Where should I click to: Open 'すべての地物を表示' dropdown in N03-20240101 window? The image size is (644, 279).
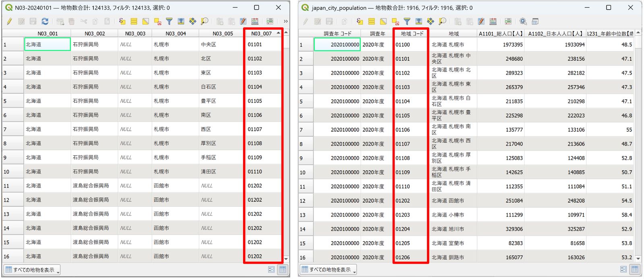32,270
